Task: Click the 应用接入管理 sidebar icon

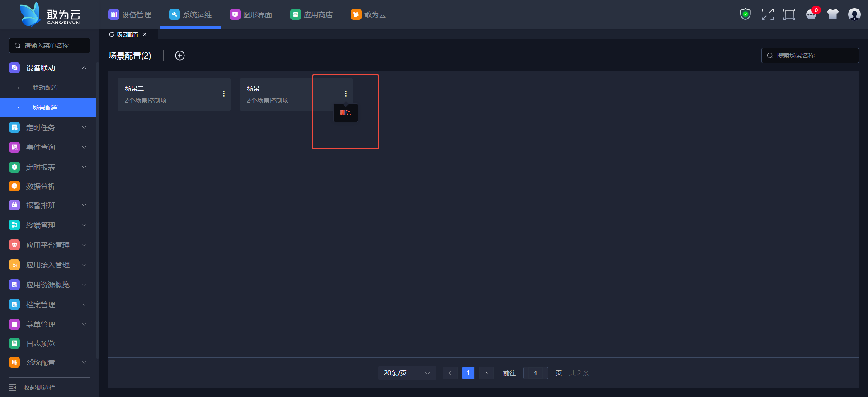Action: [x=14, y=265]
